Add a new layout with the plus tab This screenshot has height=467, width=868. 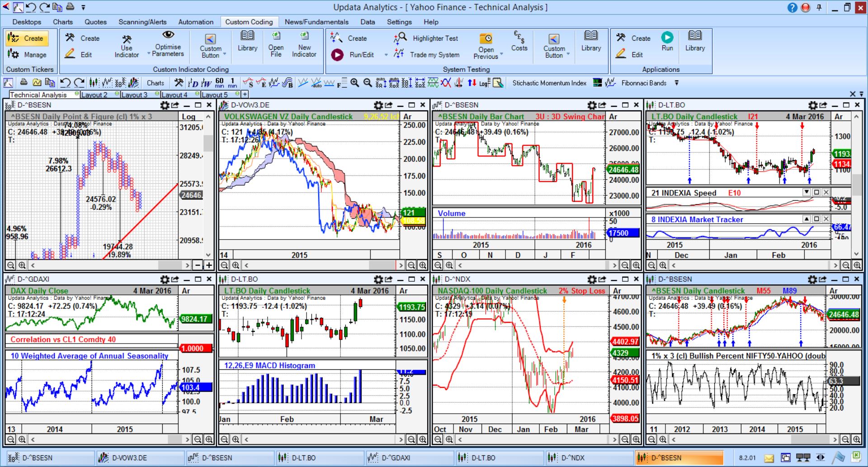point(245,94)
